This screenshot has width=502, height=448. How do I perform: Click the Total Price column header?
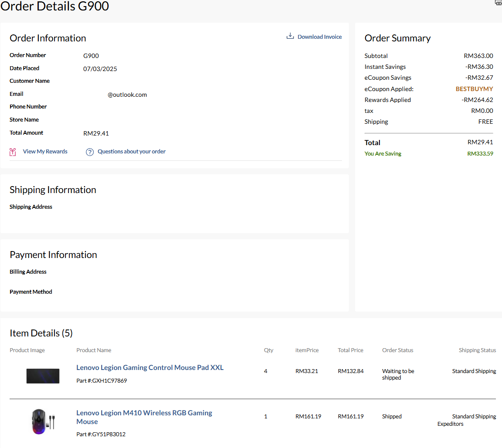tap(350, 350)
